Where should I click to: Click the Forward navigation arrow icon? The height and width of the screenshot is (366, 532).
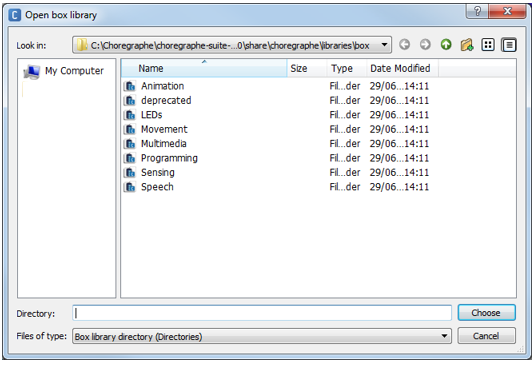[x=425, y=44]
